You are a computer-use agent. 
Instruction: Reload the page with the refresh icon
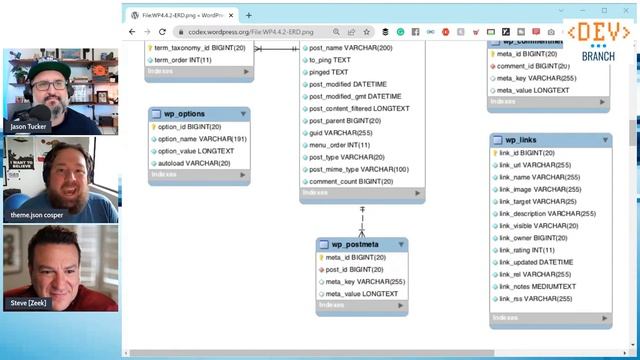point(162,32)
